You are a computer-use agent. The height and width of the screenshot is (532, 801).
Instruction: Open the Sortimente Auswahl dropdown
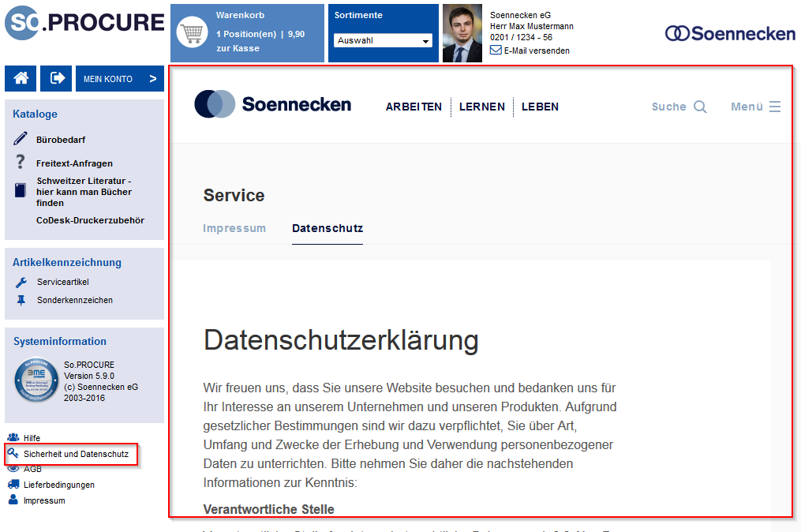point(383,40)
